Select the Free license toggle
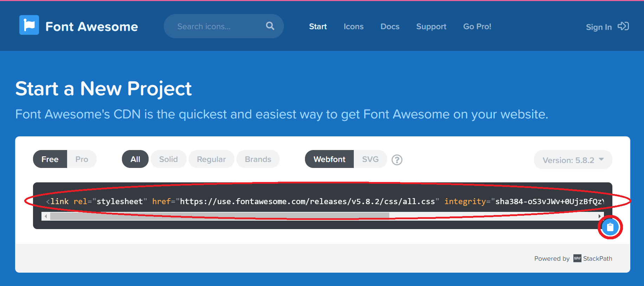 pos(50,159)
